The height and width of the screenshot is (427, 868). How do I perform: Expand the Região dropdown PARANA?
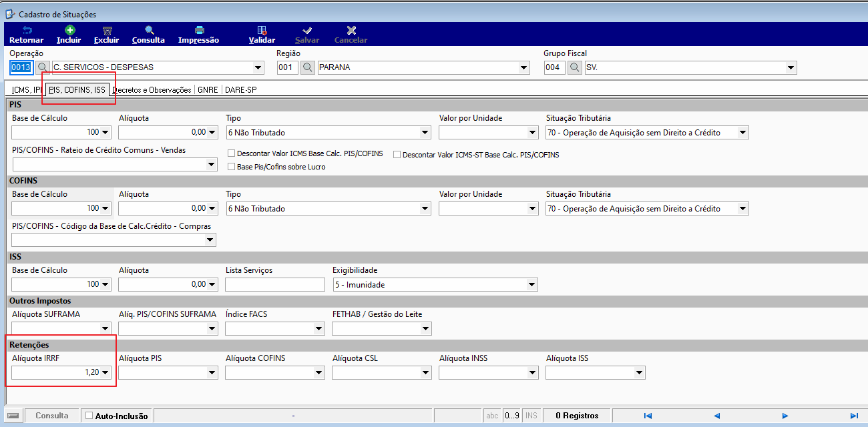524,67
